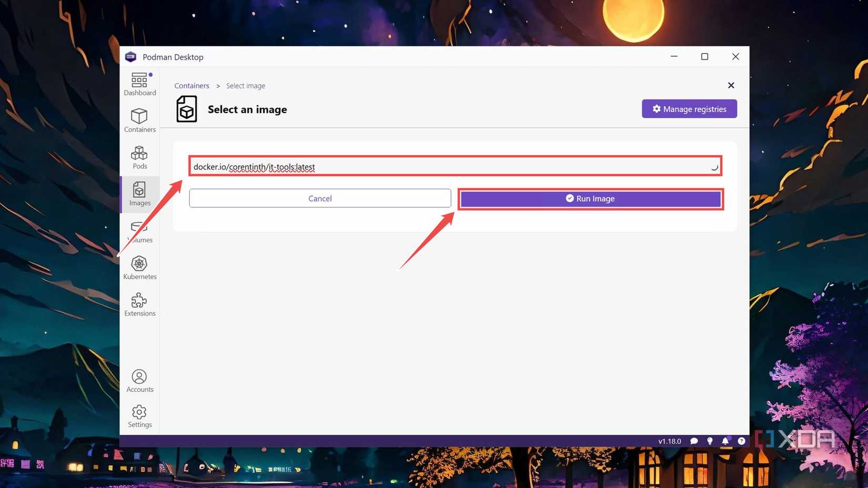Click the Select image breadcrumb
Viewport: 868px width, 488px height.
[x=245, y=85]
